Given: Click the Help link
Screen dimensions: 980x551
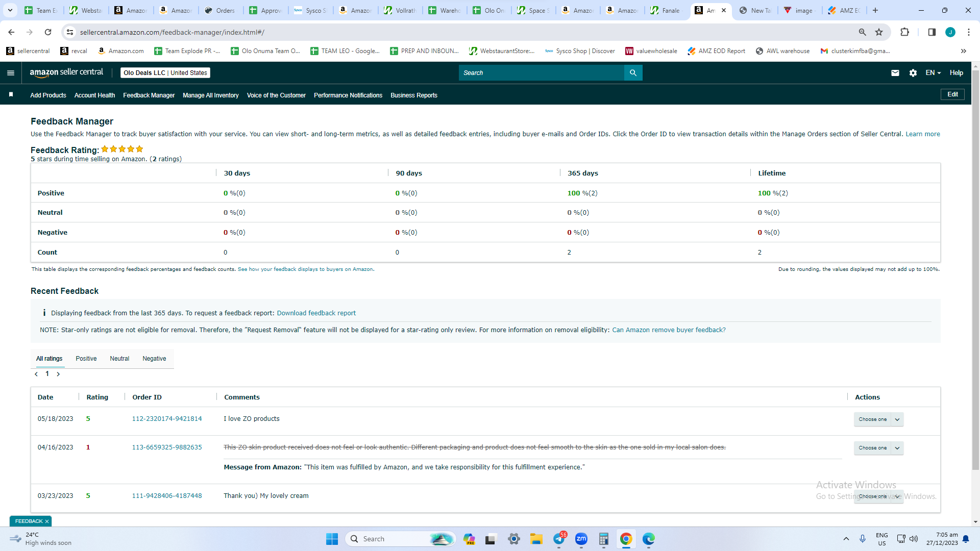Looking at the screenshot, I should pyautogui.click(x=956, y=73).
